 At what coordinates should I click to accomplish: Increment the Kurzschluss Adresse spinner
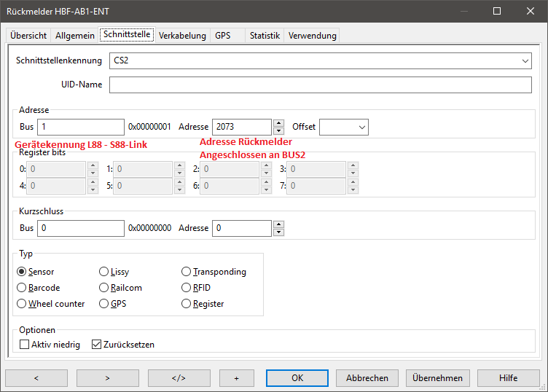[278, 224]
